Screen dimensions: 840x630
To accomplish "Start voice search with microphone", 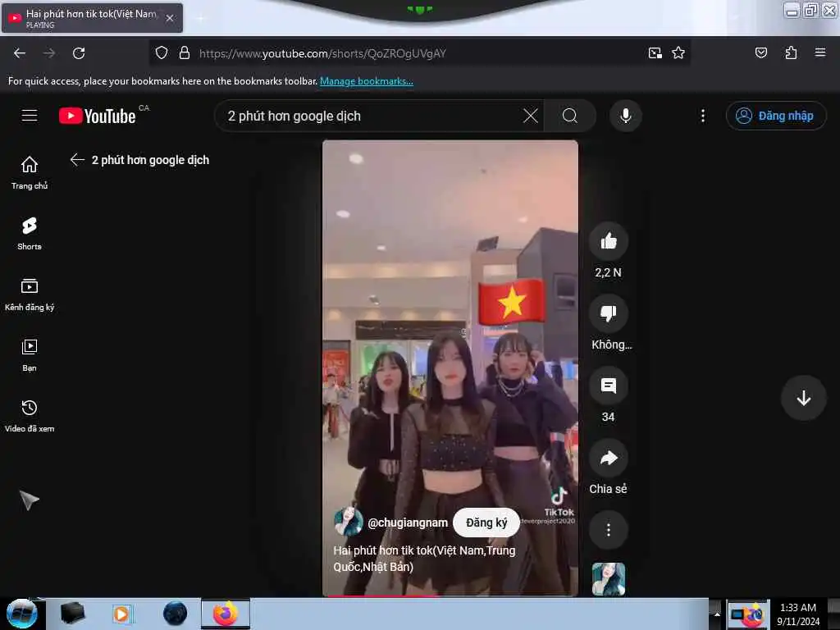I will click(626, 116).
